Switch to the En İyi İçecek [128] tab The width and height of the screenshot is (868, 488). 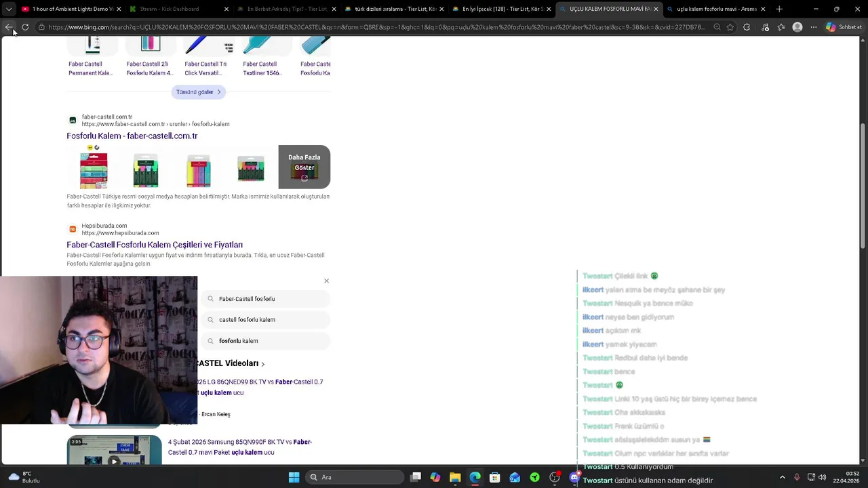pos(502,9)
